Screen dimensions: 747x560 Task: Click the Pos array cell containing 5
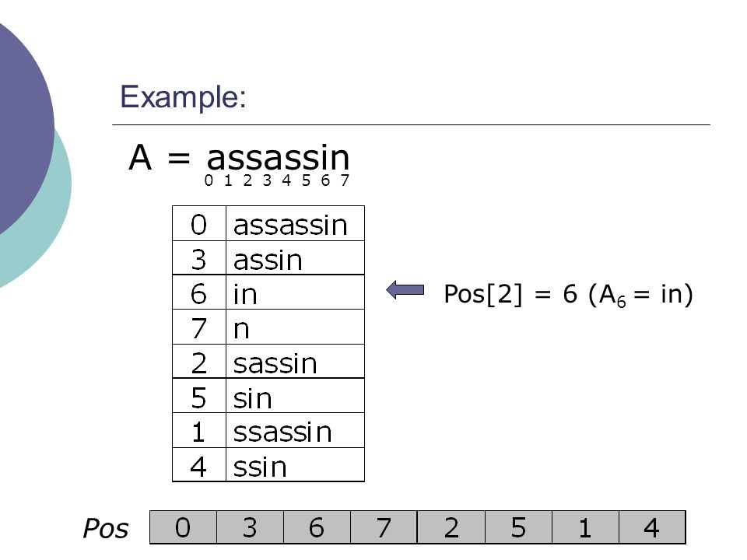[x=518, y=527]
